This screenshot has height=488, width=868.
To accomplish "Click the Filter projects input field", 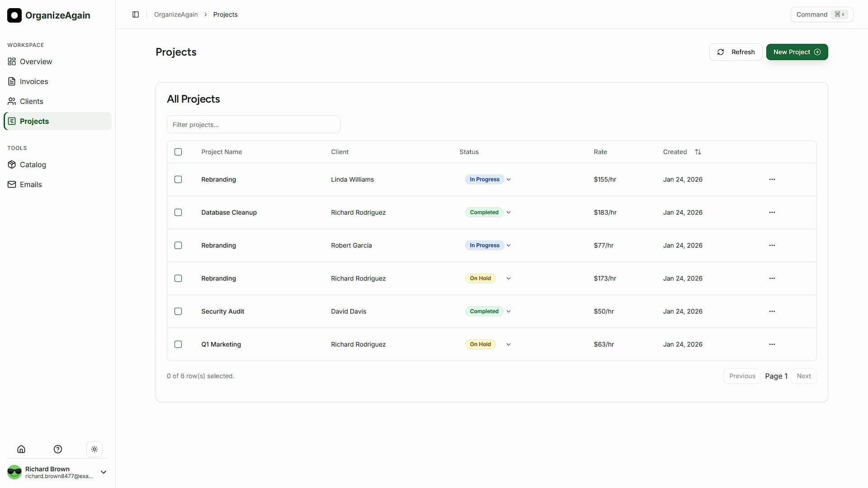I will tap(253, 124).
